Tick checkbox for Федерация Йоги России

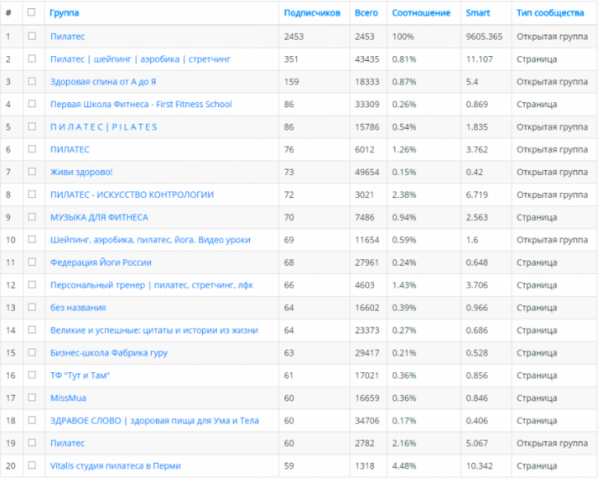point(32,262)
